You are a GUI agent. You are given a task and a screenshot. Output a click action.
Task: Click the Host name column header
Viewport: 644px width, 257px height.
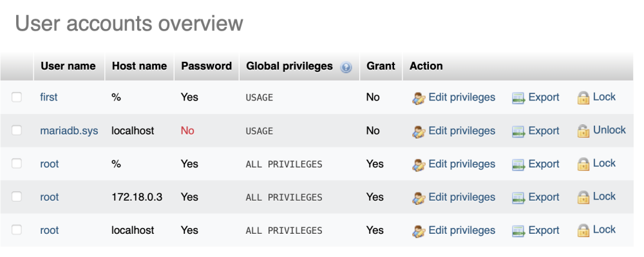(139, 66)
